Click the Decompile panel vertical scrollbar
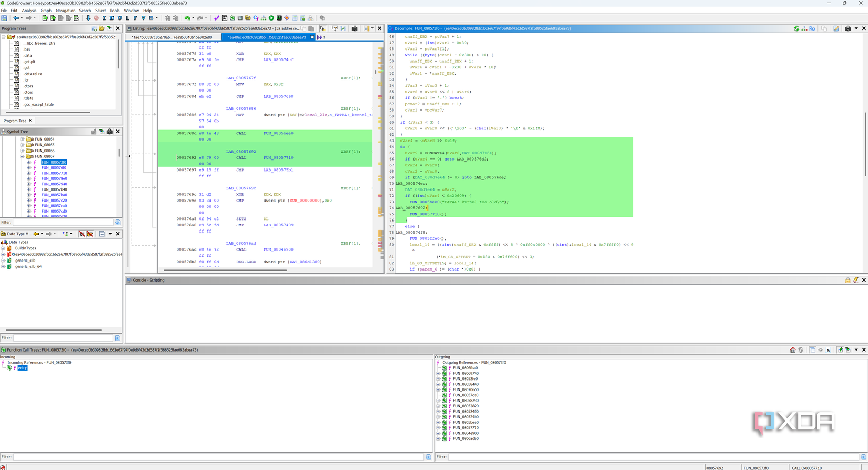Viewport: 868px width, 470px height. (864, 144)
